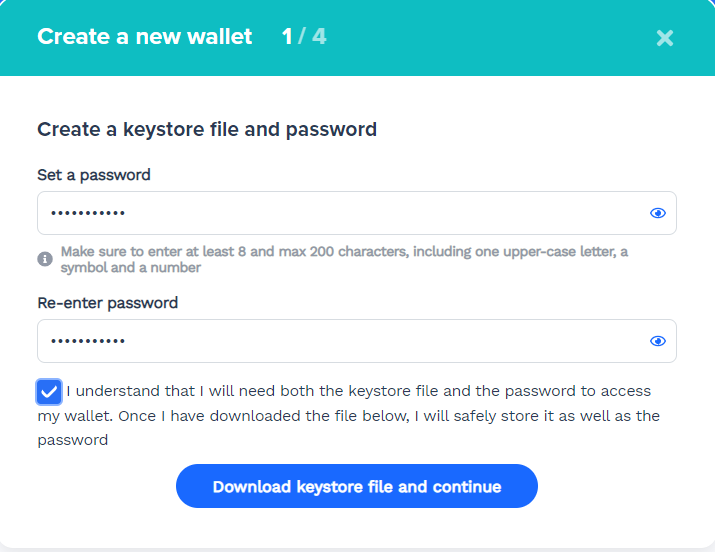This screenshot has height=552, width=715.
Task: Click the Re-enter password label
Action: (x=108, y=303)
